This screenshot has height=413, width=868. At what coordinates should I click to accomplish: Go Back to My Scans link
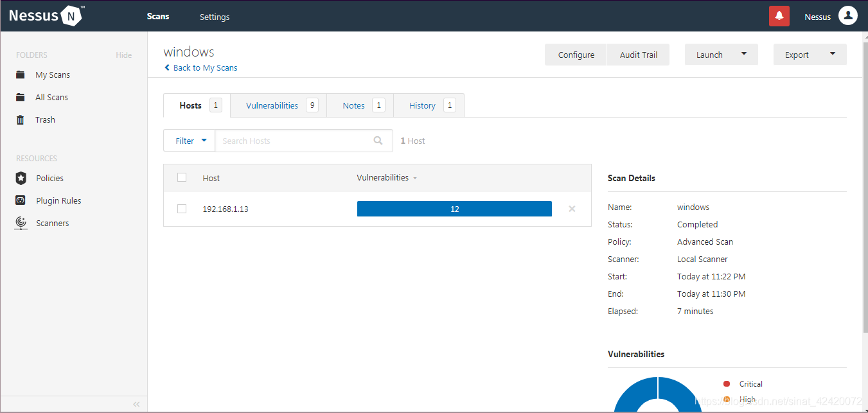[x=205, y=67]
